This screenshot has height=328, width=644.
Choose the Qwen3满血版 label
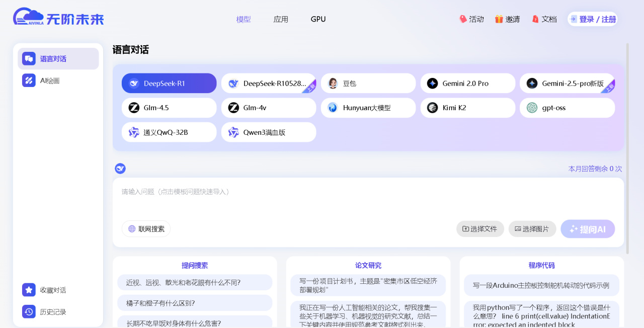coord(264,132)
